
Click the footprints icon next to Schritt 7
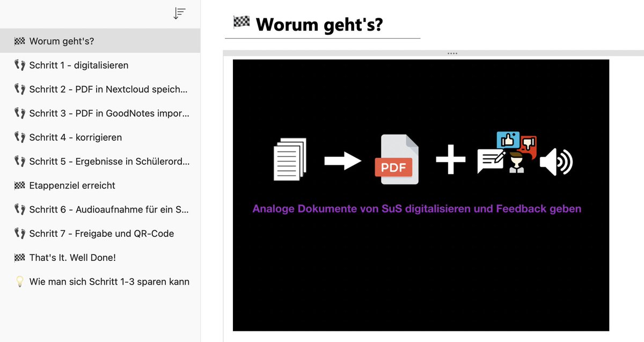click(x=19, y=234)
